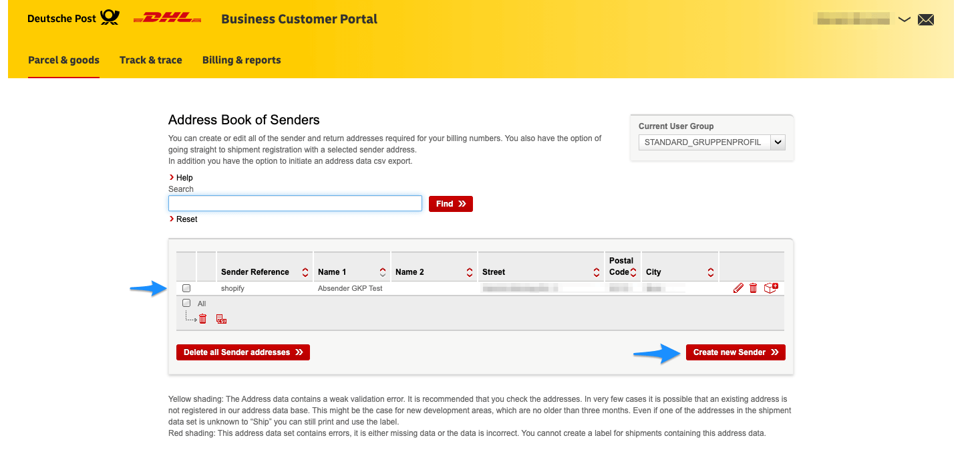Image resolution: width=980 pixels, height=456 pixels.
Task: Open the Current User Group dropdown
Action: pyautogui.click(x=711, y=142)
